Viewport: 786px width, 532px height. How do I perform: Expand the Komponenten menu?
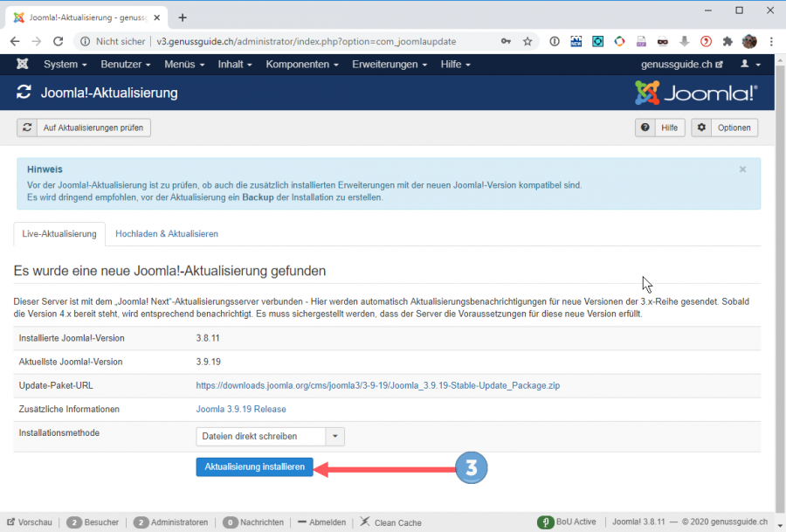tap(302, 64)
